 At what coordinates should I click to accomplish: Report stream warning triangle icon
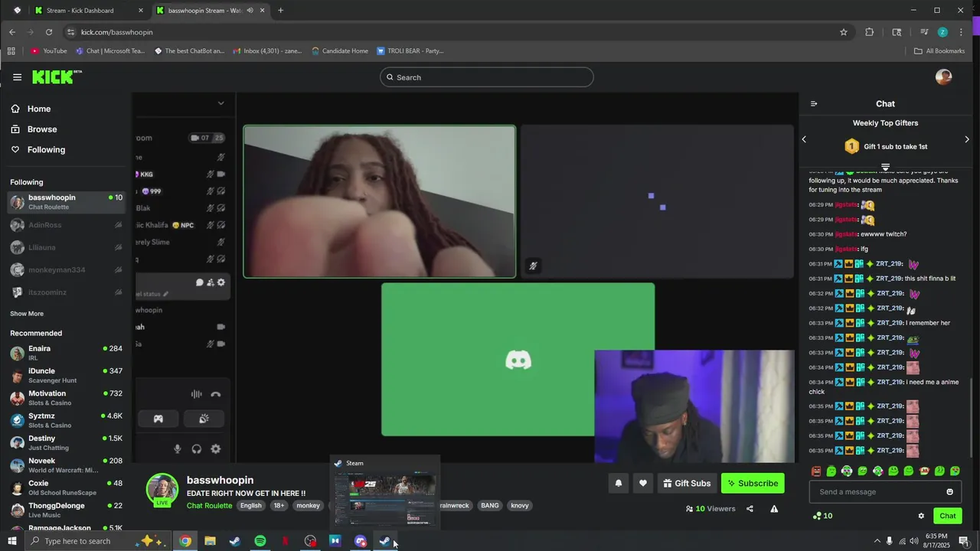tap(774, 509)
